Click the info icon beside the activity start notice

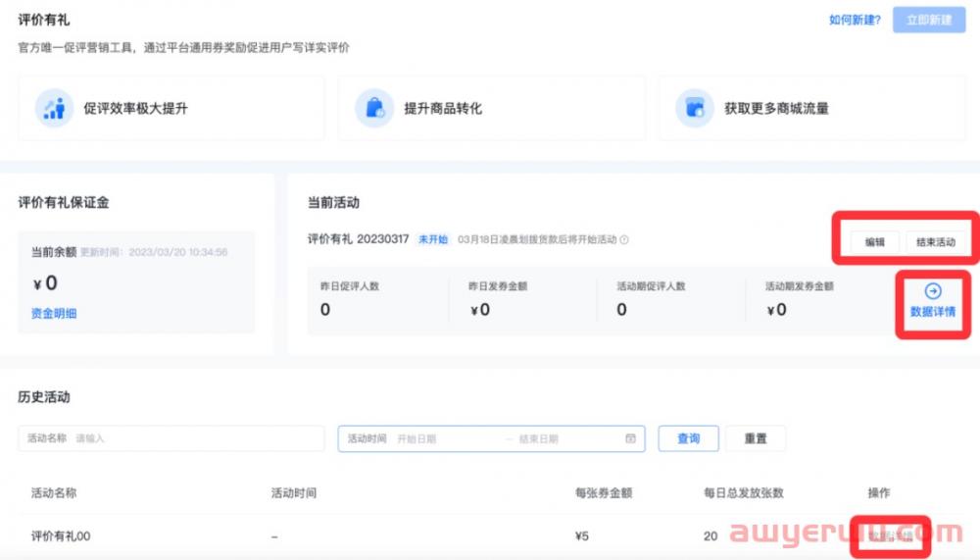coord(624,239)
